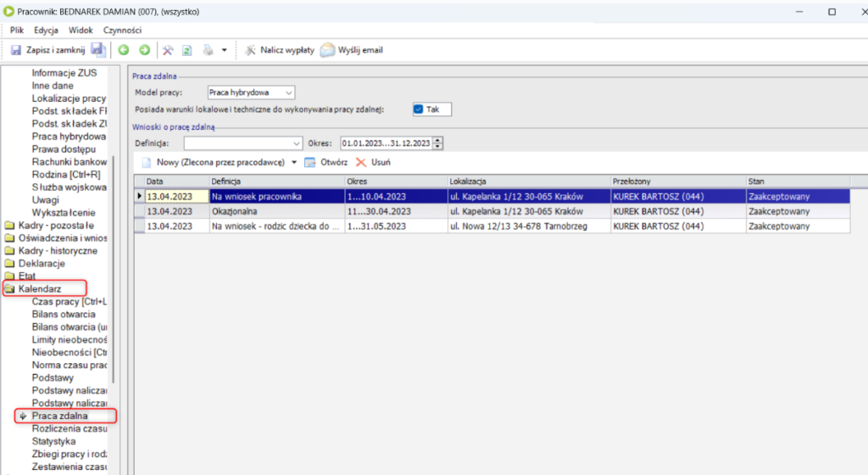Open the Edycja menu
The width and height of the screenshot is (868, 475).
pos(46,30)
